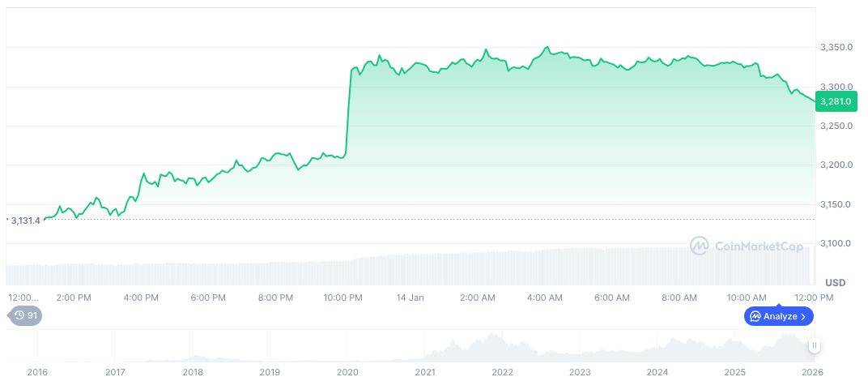Click the 3,131.4 opening price label
This screenshot has height=381, width=868.
(25, 220)
